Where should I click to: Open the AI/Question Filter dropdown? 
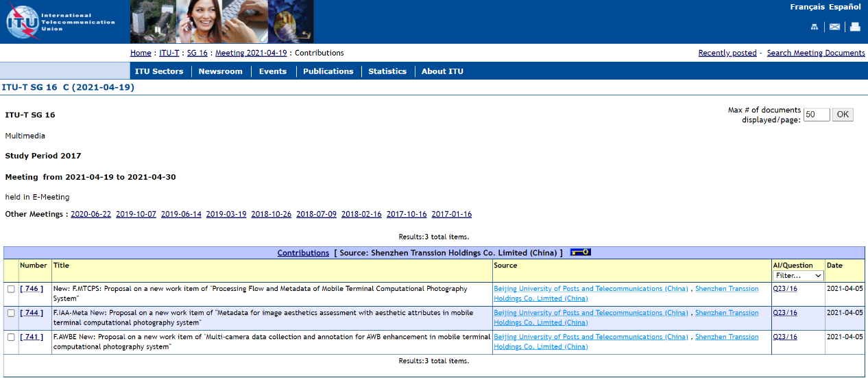pos(798,276)
